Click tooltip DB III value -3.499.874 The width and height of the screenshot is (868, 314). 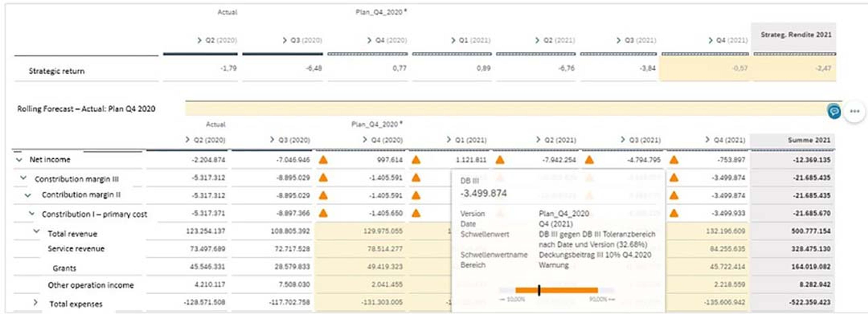click(x=484, y=193)
